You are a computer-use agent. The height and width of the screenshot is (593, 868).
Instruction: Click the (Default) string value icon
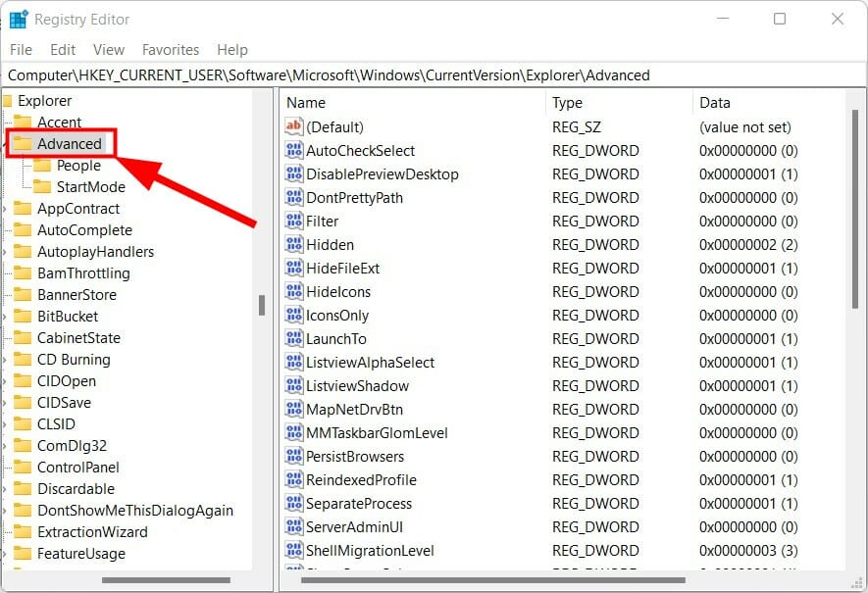point(294,126)
